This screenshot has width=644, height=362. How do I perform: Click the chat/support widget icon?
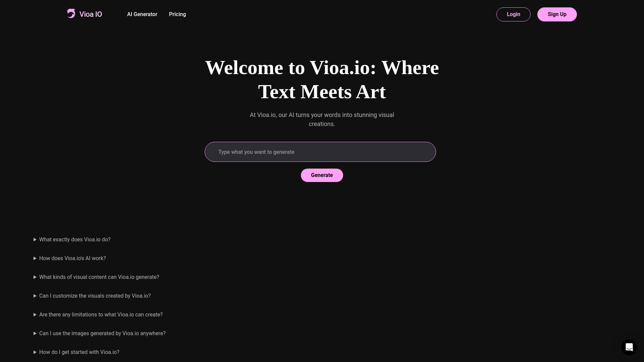629,347
